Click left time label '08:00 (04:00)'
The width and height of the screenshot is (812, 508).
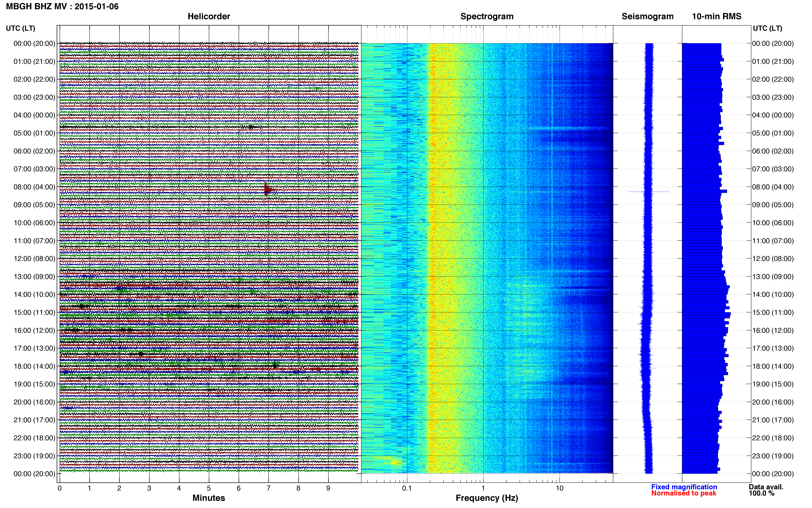pos(34,187)
